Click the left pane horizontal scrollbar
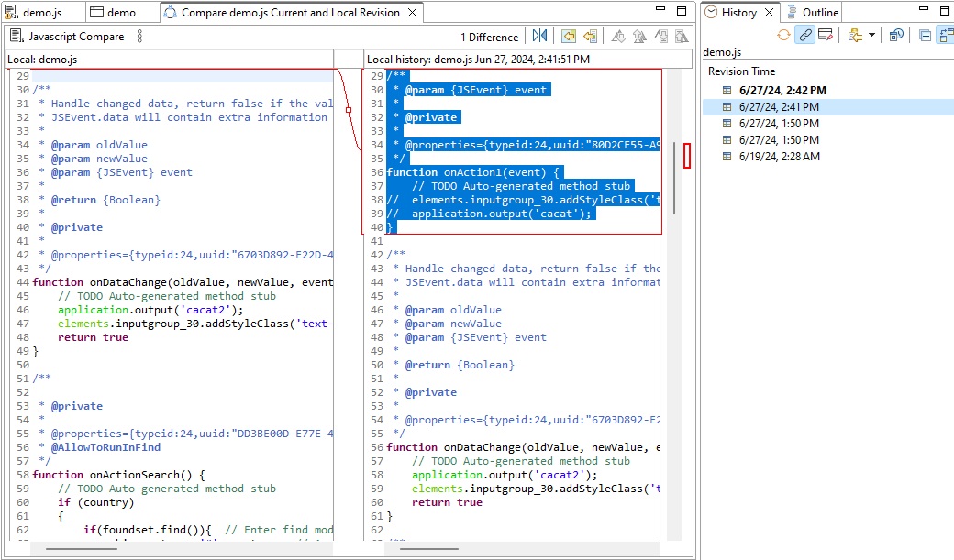The image size is (954, 560). tap(83, 548)
